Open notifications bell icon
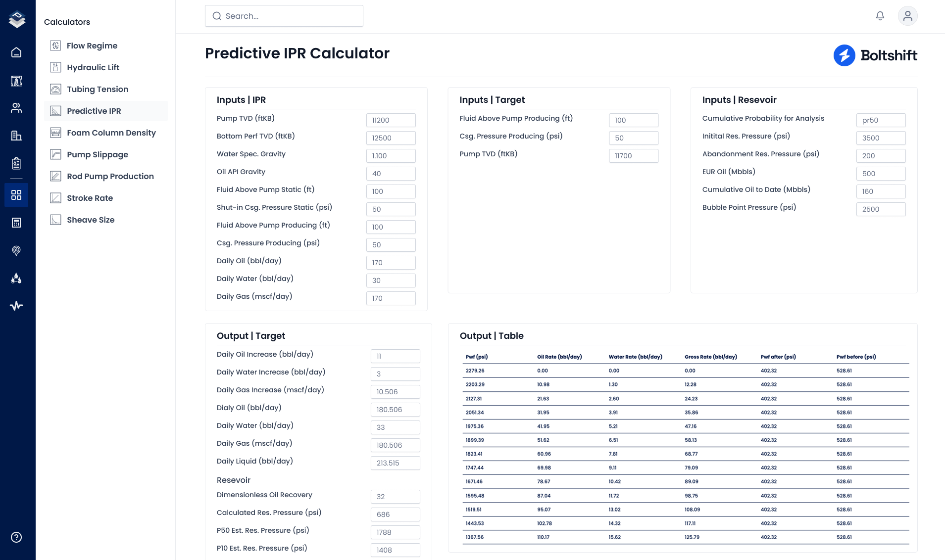 [880, 16]
